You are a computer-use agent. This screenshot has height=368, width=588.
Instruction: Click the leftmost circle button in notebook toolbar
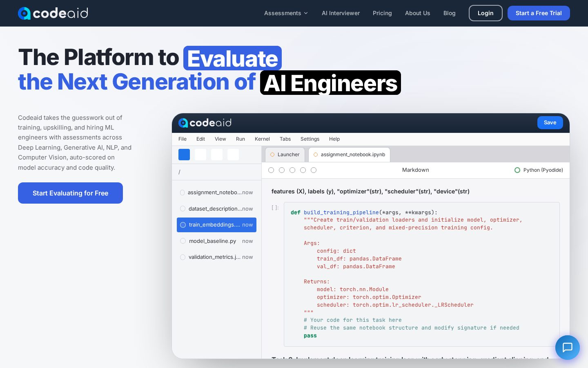click(x=271, y=170)
